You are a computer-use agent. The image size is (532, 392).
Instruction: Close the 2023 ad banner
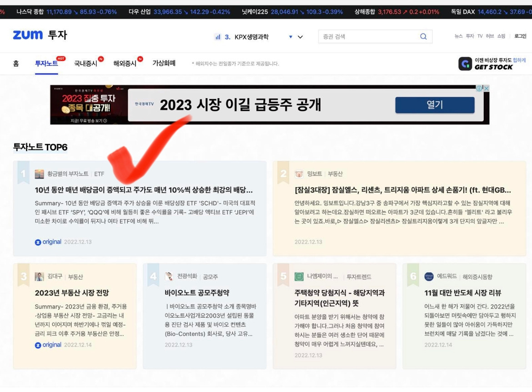[487, 89]
